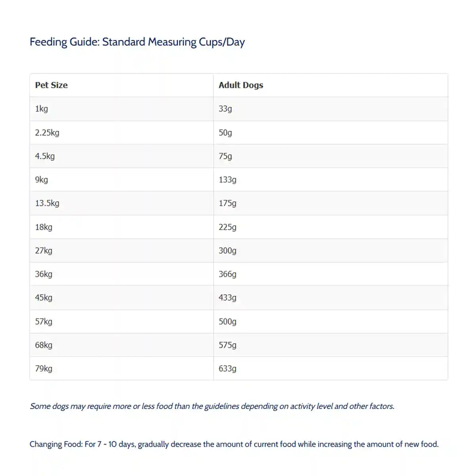Click the 133g feeding amount cell

pyautogui.click(x=227, y=180)
